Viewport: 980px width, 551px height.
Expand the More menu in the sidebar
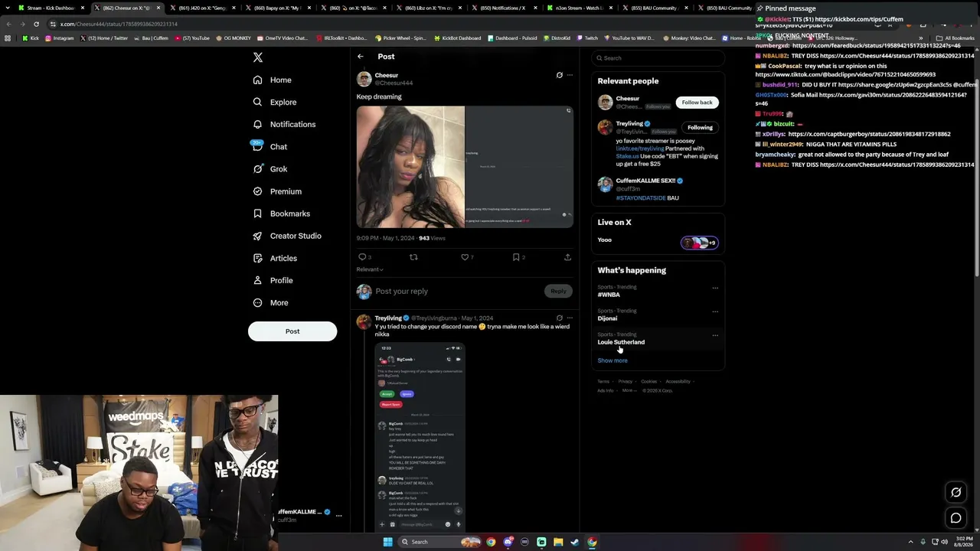(270, 303)
